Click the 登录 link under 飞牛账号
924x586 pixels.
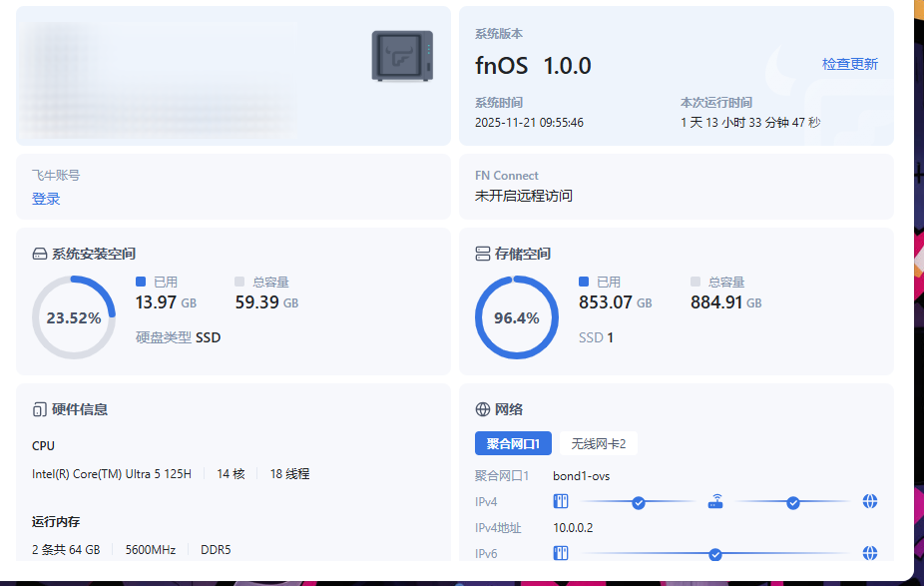coord(46,199)
